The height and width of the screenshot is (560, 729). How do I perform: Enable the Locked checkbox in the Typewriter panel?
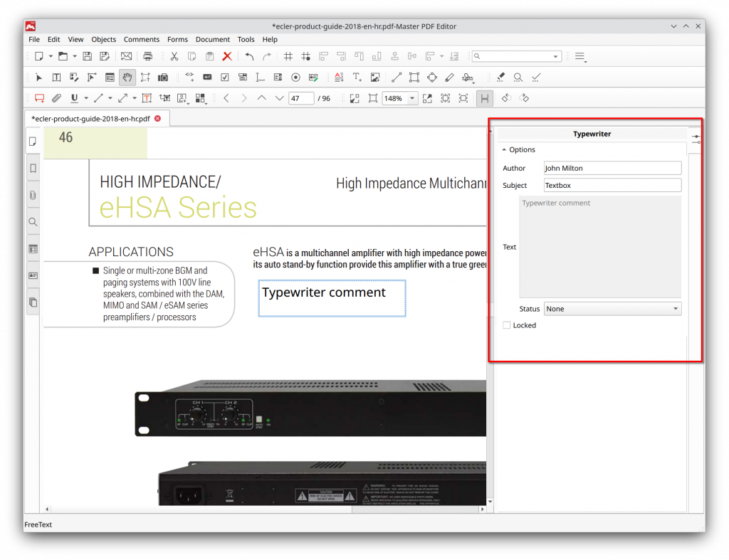pyautogui.click(x=506, y=324)
